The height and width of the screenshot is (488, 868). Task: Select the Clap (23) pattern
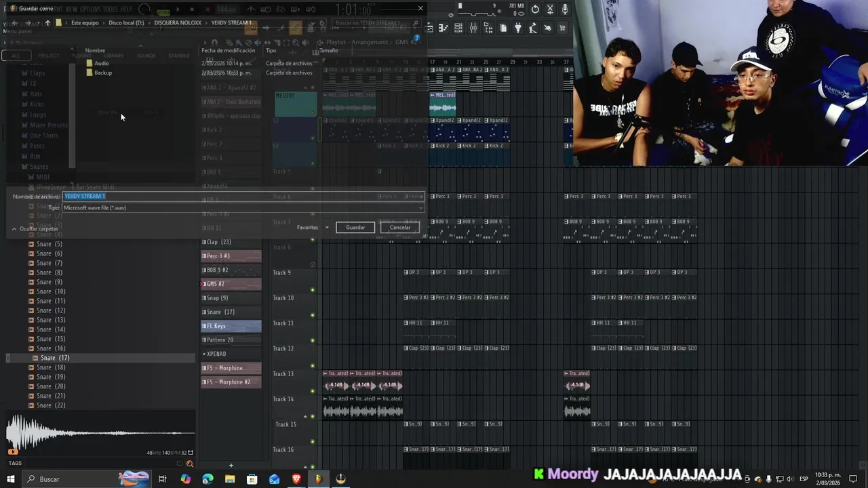pyautogui.click(x=231, y=242)
